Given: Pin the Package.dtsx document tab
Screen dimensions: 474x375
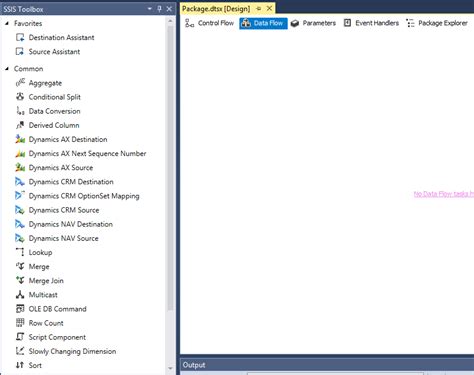Looking at the screenshot, I should [x=259, y=9].
